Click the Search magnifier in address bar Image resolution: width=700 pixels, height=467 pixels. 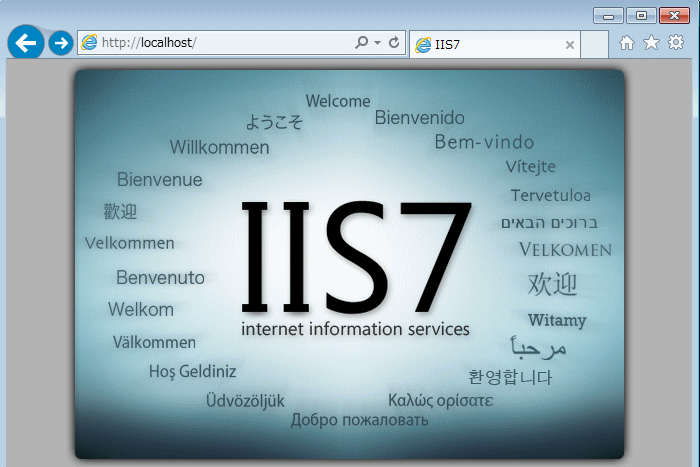361,42
